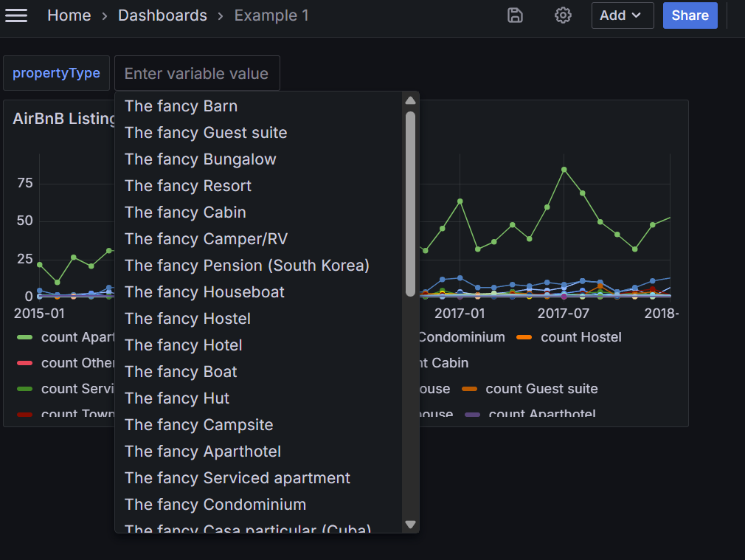The image size is (745, 560).
Task: Open dashboard settings gear icon
Action: (x=563, y=15)
